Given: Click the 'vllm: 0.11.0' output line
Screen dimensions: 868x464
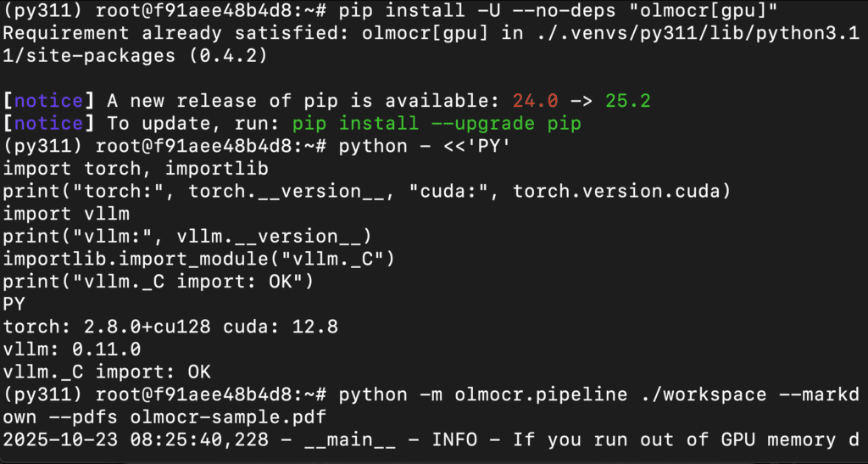Looking at the screenshot, I should pyautogui.click(x=72, y=349).
